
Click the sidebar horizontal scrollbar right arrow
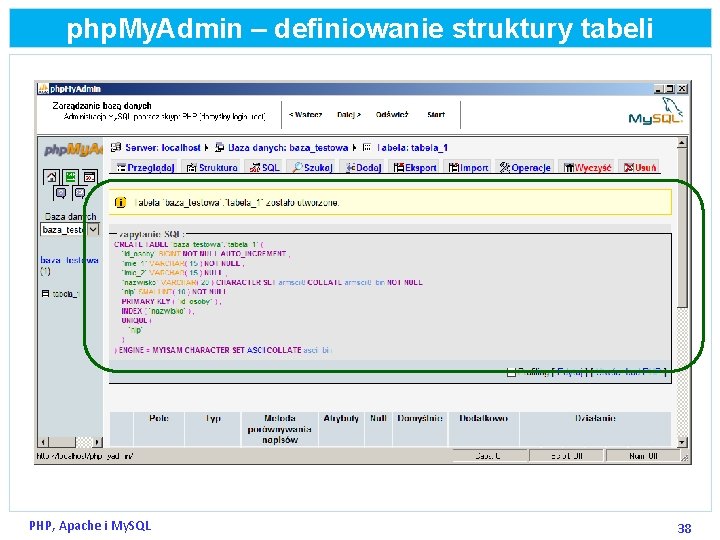click(x=97, y=442)
